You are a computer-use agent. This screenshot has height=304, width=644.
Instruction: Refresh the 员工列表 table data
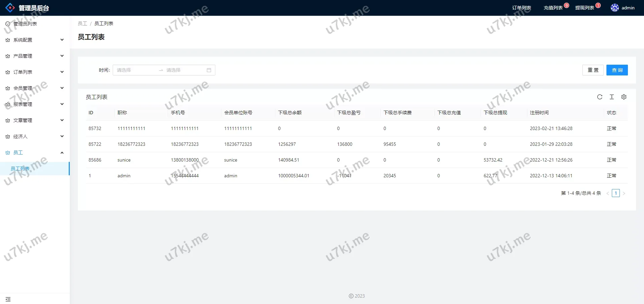(600, 97)
